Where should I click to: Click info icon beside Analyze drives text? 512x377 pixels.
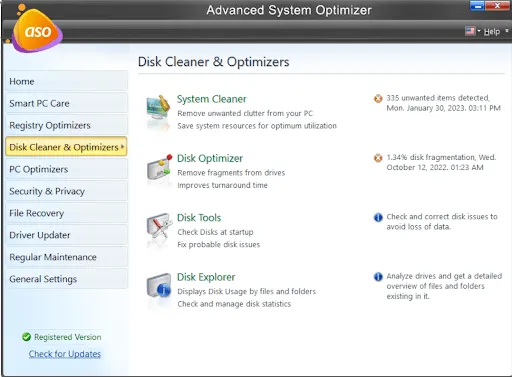coord(378,277)
